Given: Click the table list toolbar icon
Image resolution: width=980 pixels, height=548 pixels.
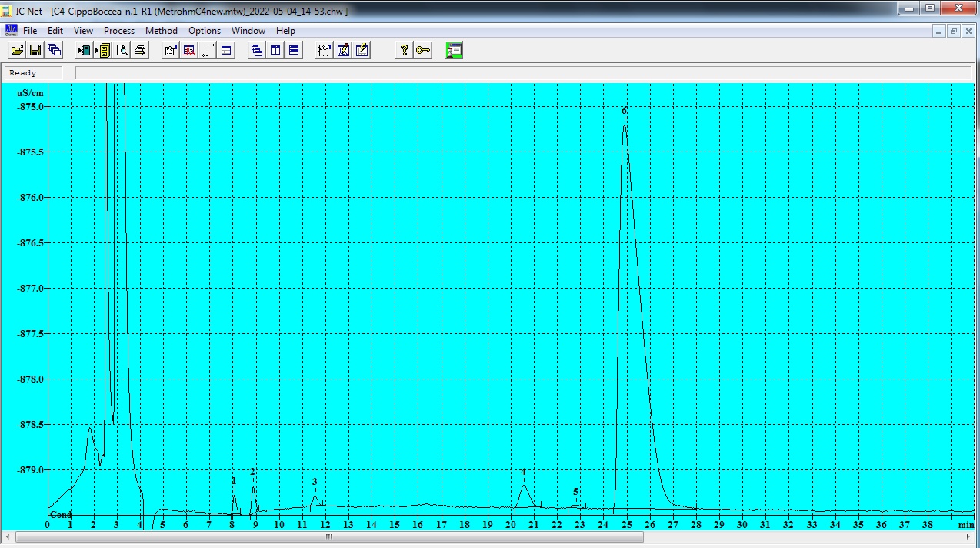Looking at the screenshot, I should click(x=226, y=51).
